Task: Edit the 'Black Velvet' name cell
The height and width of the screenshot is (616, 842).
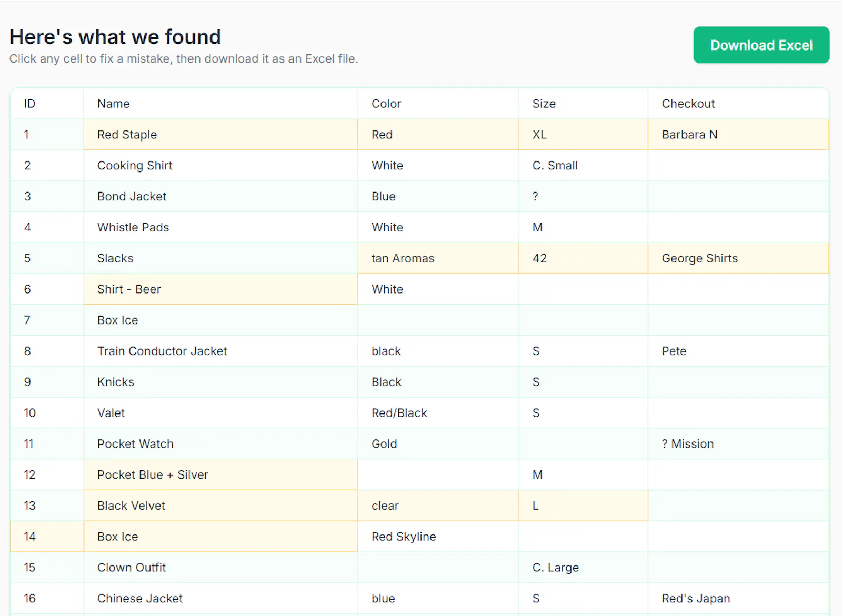Action: [x=220, y=506]
